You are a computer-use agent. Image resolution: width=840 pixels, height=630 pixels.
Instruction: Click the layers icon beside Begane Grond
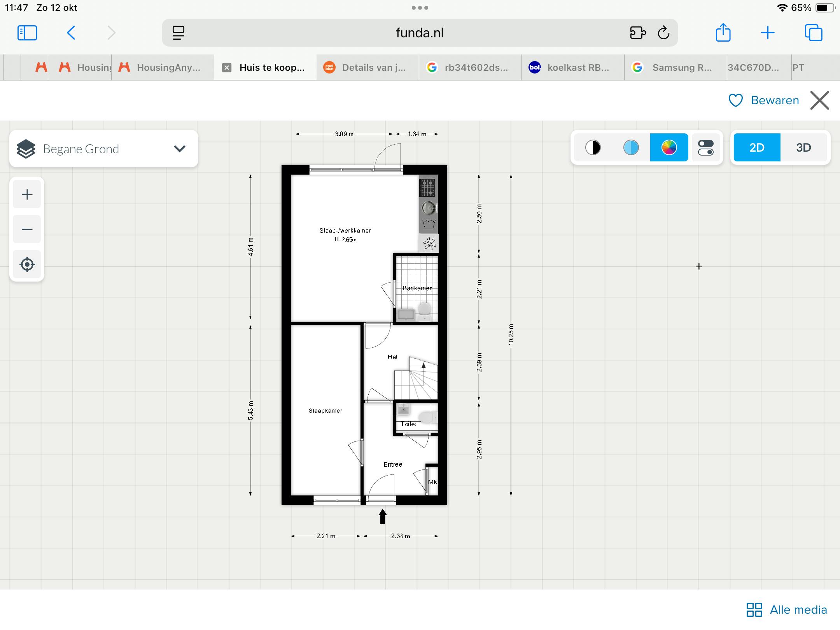click(26, 148)
